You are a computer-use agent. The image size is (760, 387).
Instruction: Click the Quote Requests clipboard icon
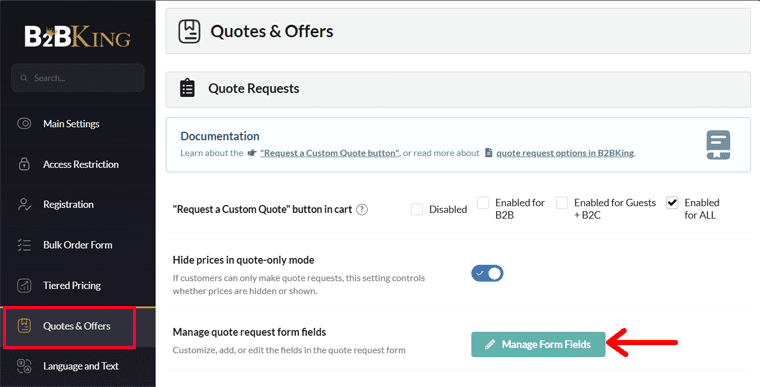coord(187,88)
